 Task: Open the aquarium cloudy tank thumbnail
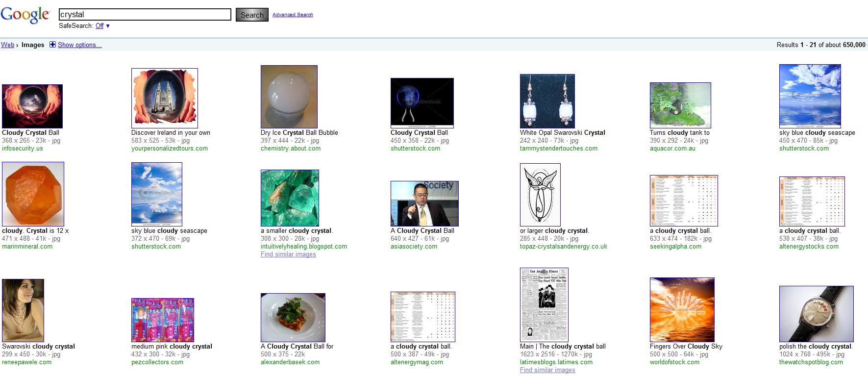coord(680,105)
